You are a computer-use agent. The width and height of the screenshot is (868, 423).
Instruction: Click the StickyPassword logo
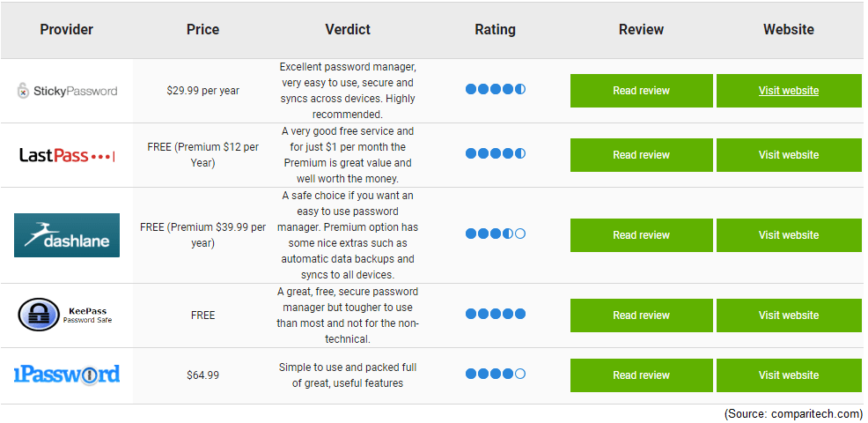67,91
